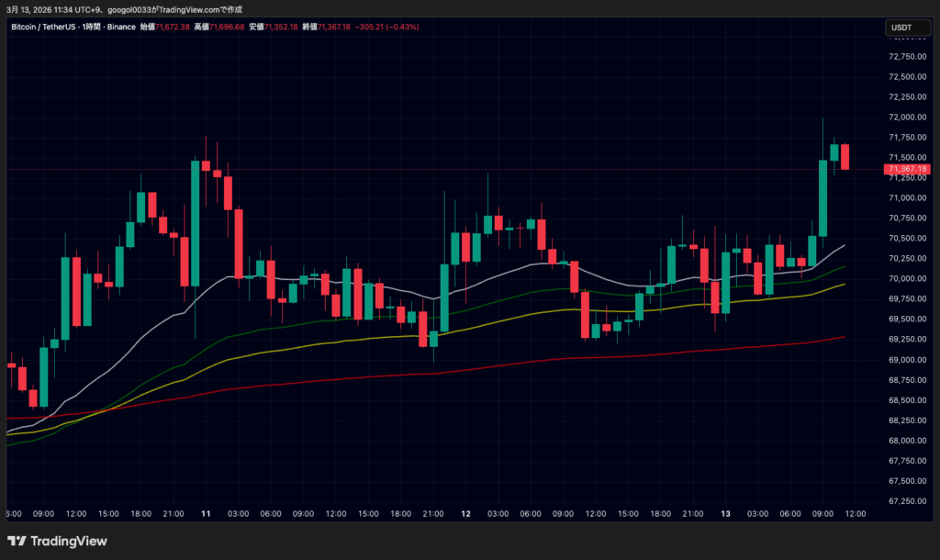Viewport: 940px width, 560px height.
Task: Click the 始値 open value 71,672.38
Action: point(173,28)
